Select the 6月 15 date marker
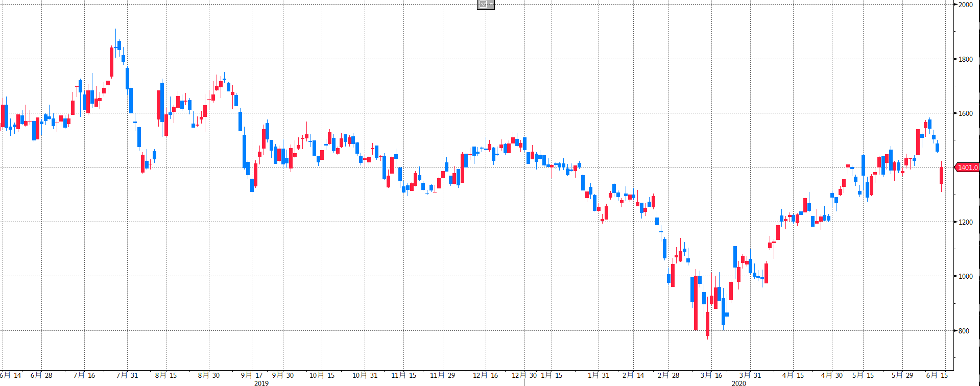Viewport: 980px width, 386px height. [x=937, y=375]
